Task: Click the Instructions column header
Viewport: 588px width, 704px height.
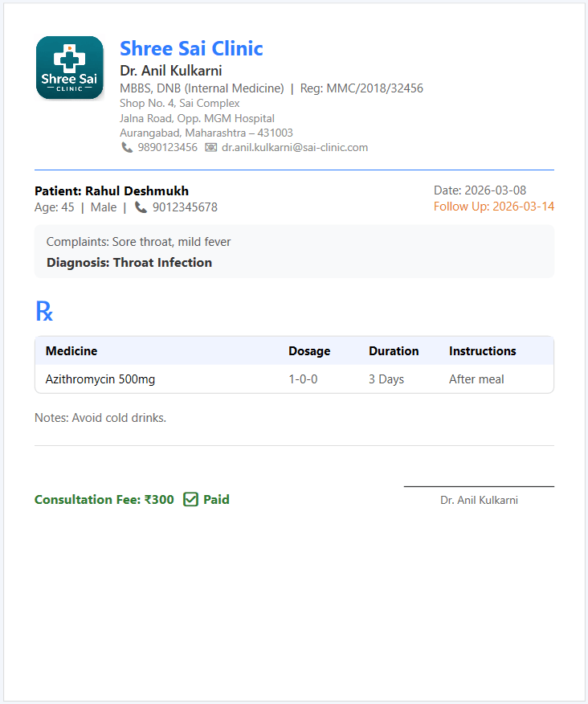Action: [482, 351]
